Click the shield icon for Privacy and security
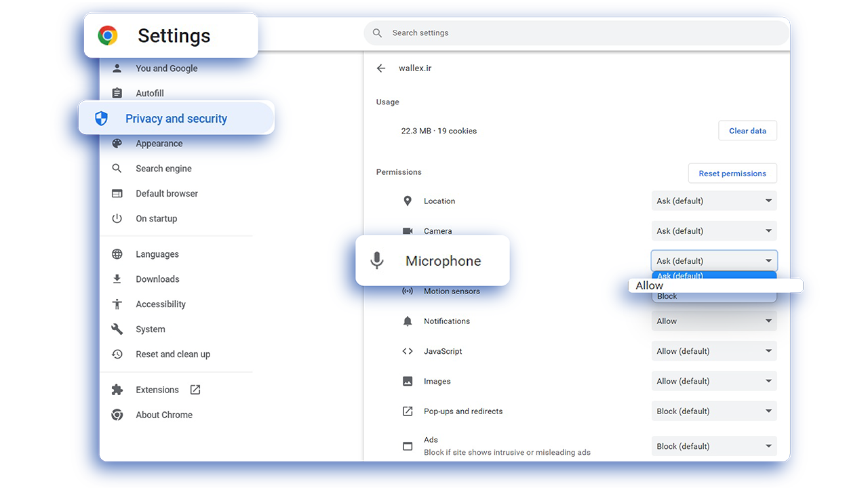 pos(101,119)
